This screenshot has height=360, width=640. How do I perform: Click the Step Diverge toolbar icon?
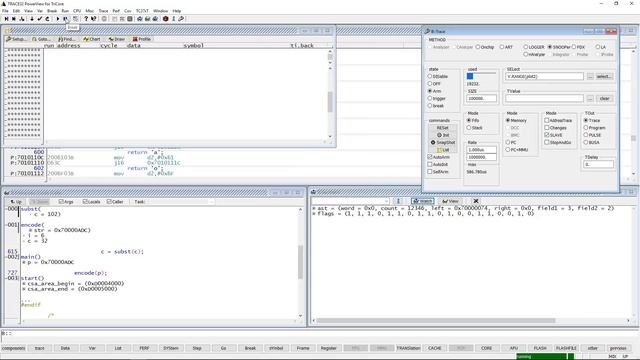[22, 19]
